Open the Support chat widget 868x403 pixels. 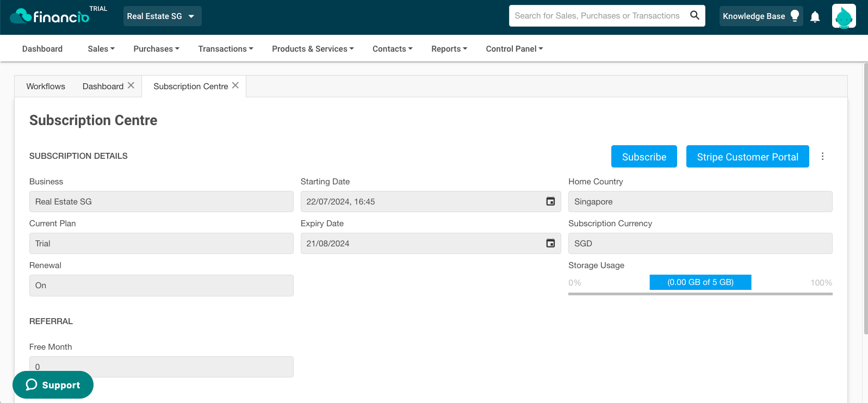coord(53,385)
